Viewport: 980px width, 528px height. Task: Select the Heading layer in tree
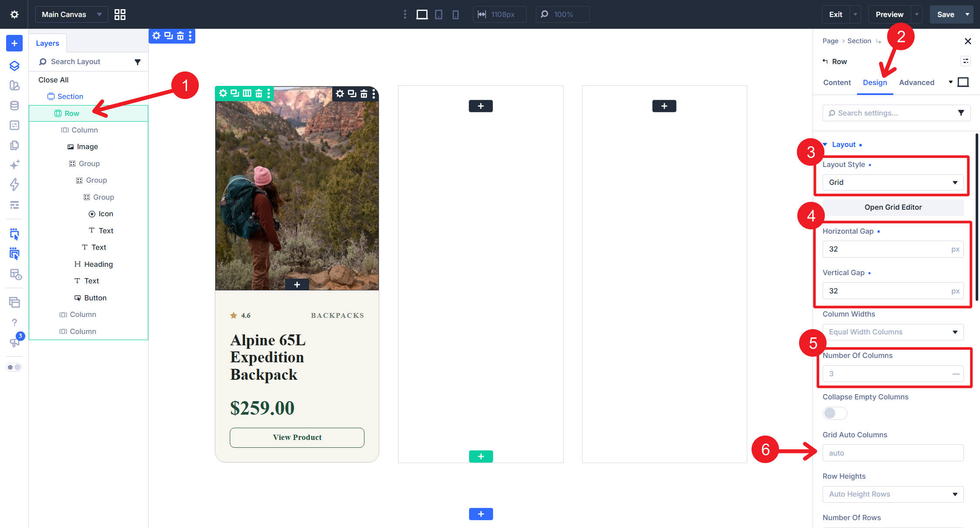pyautogui.click(x=93, y=264)
